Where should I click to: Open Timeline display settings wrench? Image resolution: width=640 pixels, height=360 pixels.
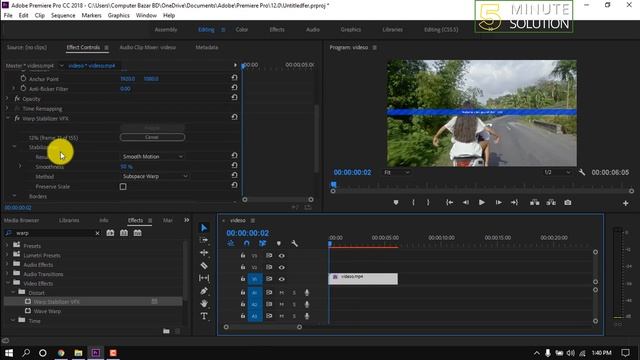coord(294,243)
